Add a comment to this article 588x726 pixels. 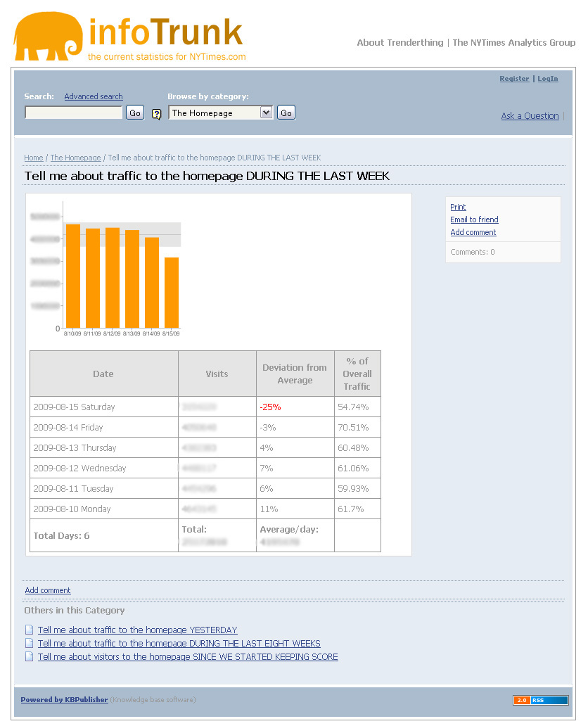(x=473, y=232)
